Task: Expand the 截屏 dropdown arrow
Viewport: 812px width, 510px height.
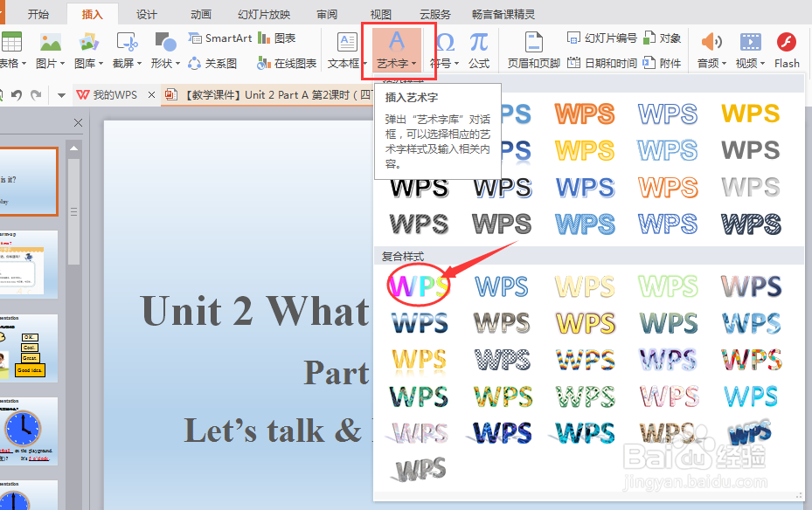Action: coord(139,64)
